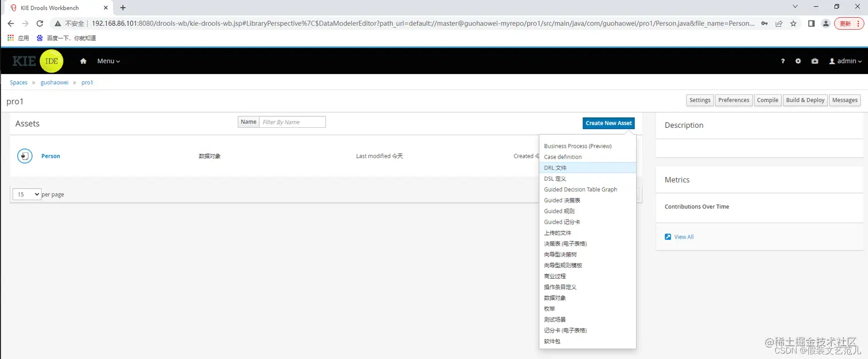Choose 上传的文件 from the list
The width and height of the screenshot is (868, 359).
coord(588,233)
